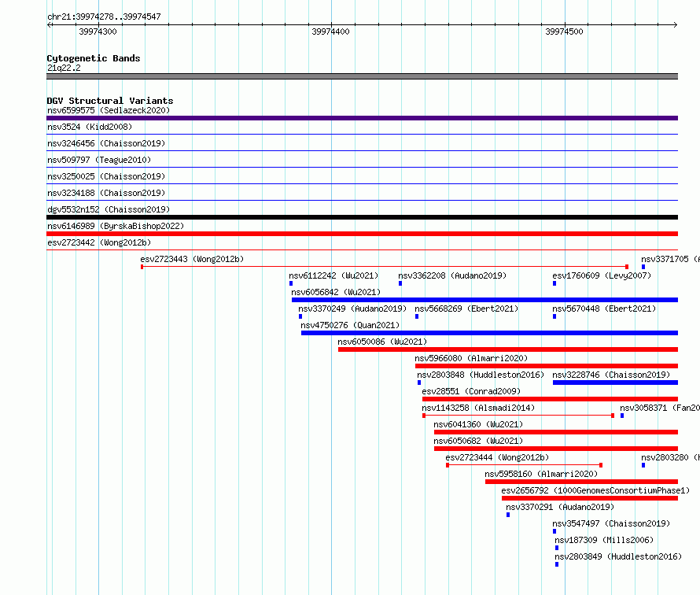This screenshot has height=595, width=700.
Task: Open esv2723444 (Wong2012b) label
Action: click(497, 457)
